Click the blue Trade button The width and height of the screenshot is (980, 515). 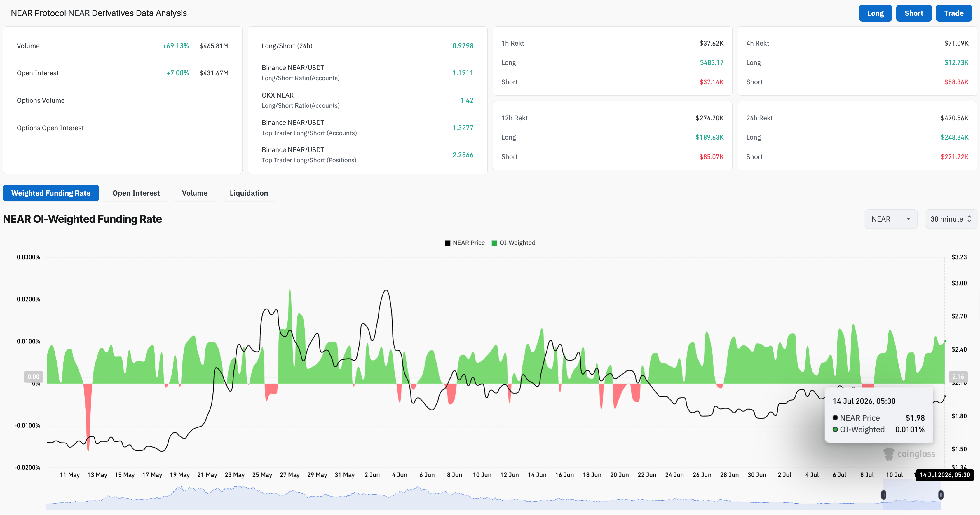[x=954, y=13]
